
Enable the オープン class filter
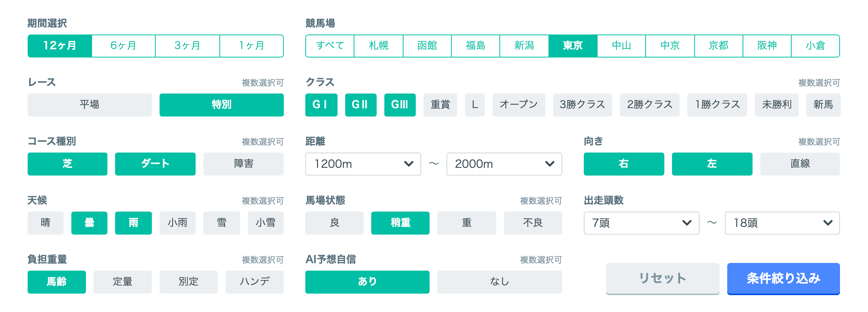pyautogui.click(x=519, y=105)
